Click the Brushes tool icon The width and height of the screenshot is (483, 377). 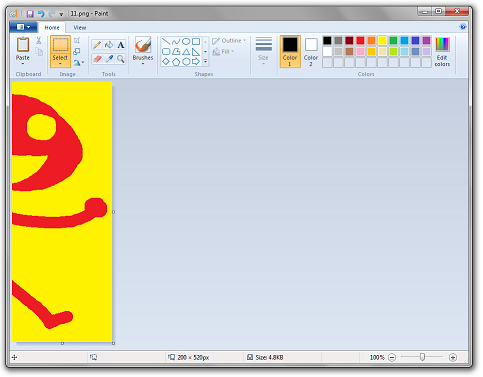click(143, 45)
